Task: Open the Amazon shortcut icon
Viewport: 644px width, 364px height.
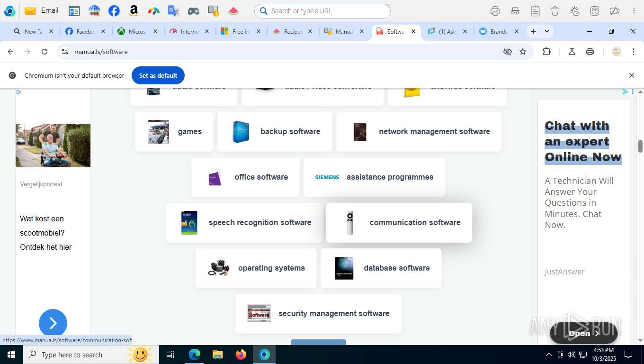Action: click(134, 11)
